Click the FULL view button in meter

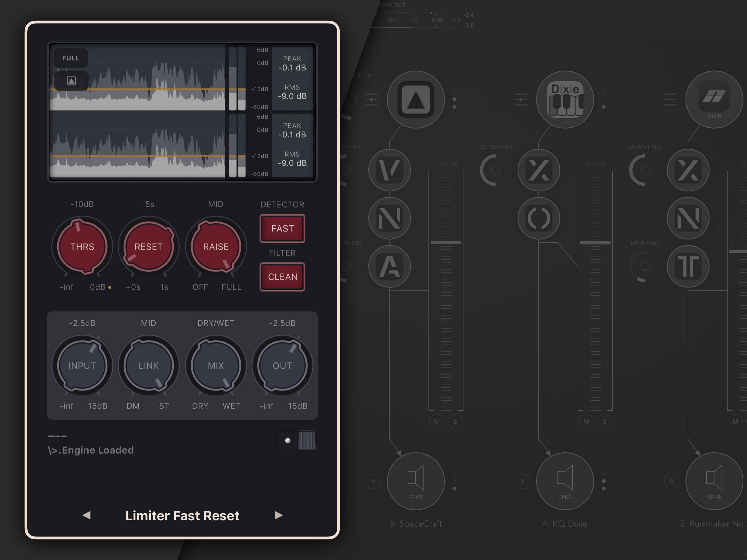(71, 58)
